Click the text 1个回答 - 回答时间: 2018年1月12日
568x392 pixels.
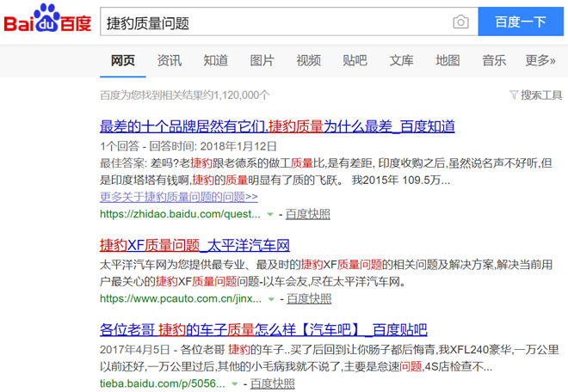pos(188,146)
